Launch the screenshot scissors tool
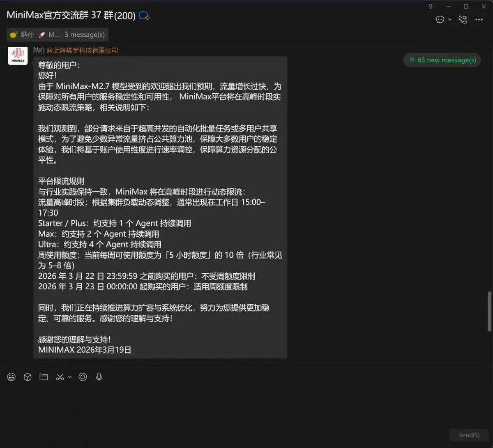 (x=60, y=377)
